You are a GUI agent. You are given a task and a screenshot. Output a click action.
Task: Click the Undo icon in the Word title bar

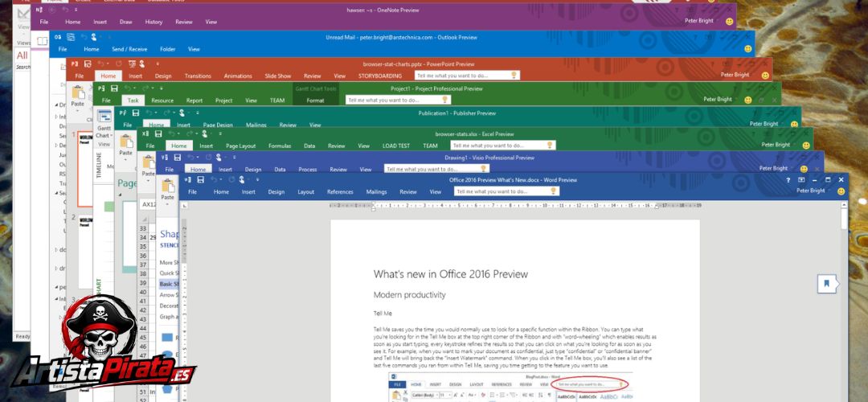[214, 180]
